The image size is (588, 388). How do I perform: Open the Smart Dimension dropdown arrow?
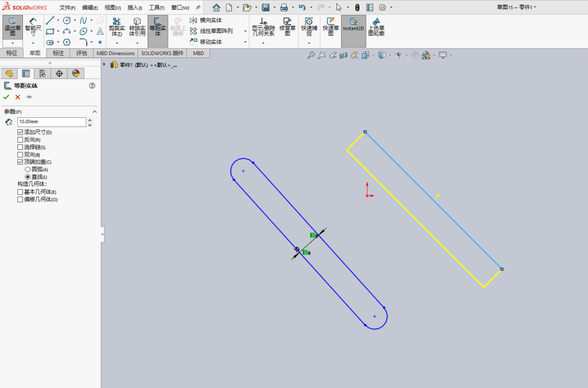pyautogui.click(x=33, y=43)
